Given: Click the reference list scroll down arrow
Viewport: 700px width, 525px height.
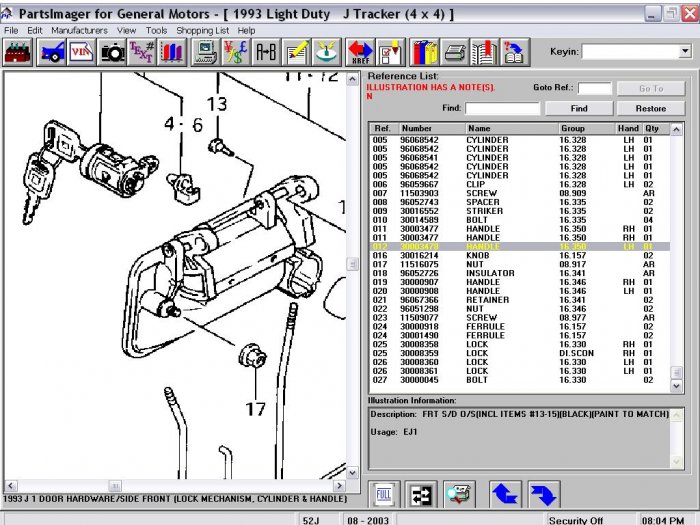Looking at the screenshot, I should point(677,386).
